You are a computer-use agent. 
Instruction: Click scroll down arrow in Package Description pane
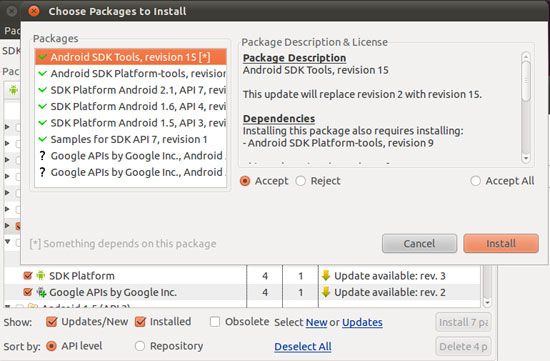525,158
